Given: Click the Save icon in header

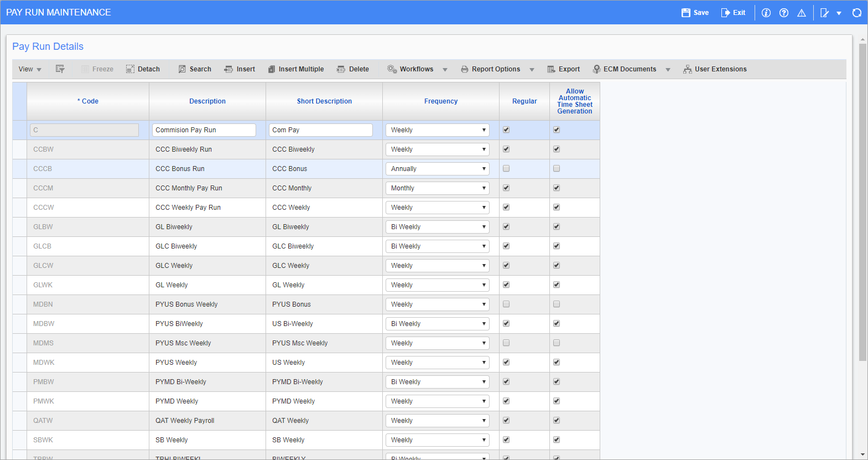Looking at the screenshot, I should [686, 13].
